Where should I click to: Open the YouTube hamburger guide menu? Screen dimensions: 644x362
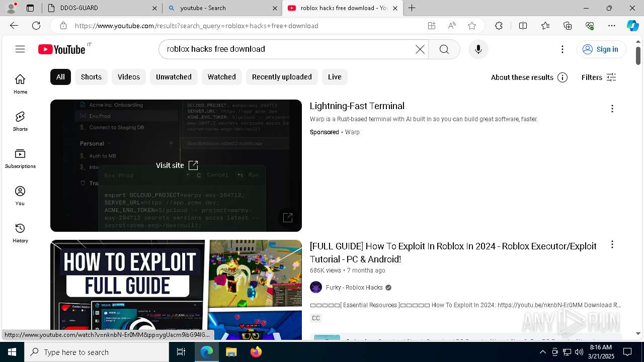pyautogui.click(x=20, y=49)
